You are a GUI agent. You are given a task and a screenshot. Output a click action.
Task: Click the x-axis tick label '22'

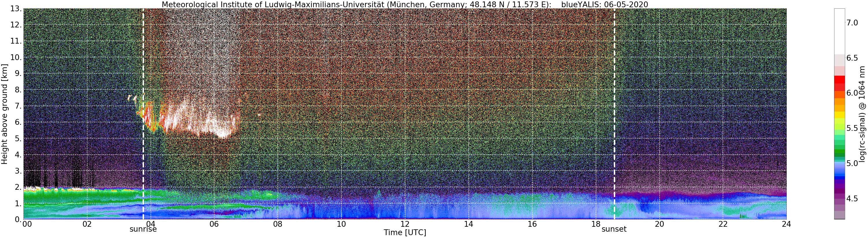(723, 224)
